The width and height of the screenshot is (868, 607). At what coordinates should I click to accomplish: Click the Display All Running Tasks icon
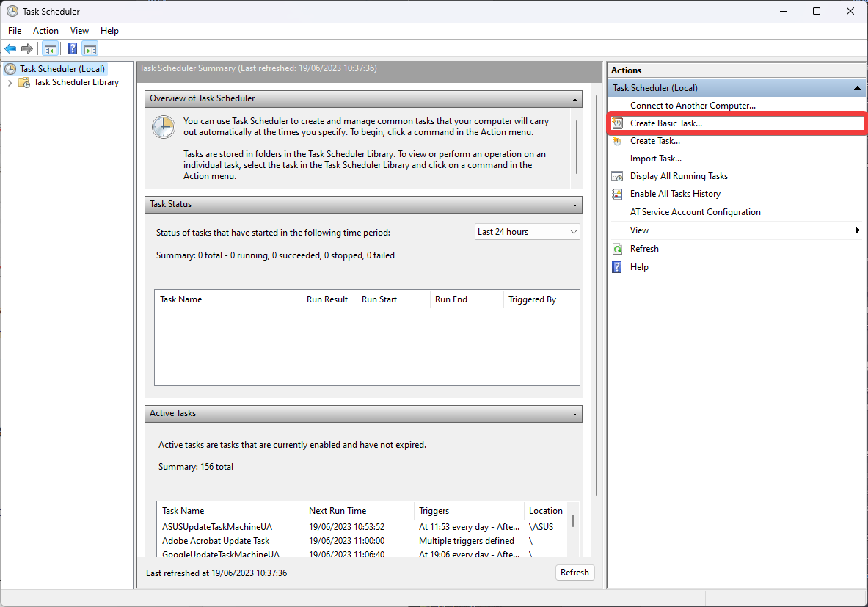point(618,176)
